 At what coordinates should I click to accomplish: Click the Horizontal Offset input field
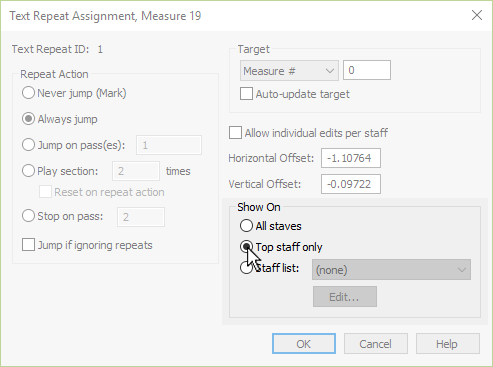pos(351,158)
